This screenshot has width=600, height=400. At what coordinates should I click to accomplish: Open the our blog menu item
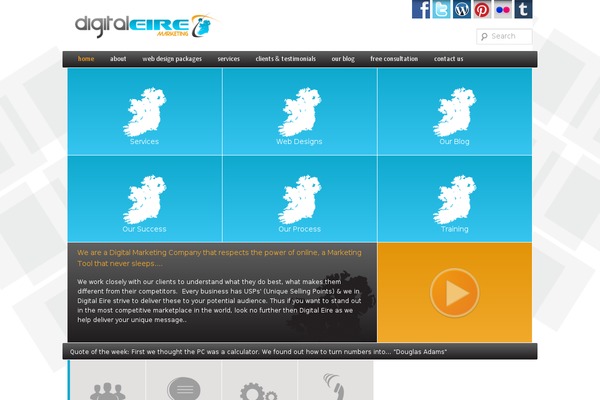pos(343,59)
